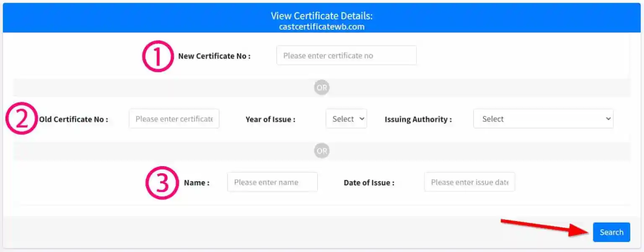Screen dimensions: 644x252
Task: Click the Old Certificate No input field
Action: point(174,118)
